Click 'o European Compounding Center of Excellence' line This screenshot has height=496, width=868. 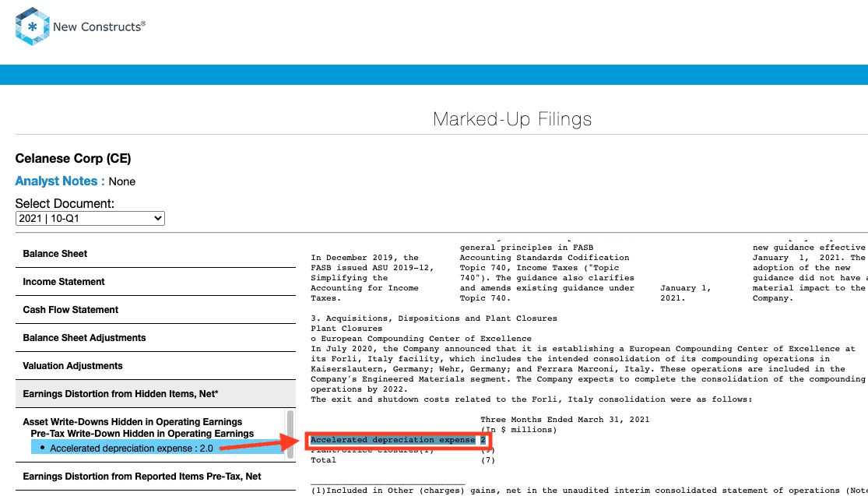coord(420,339)
